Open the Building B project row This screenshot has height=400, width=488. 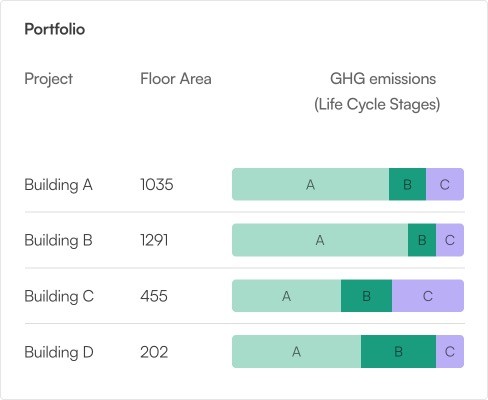point(244,240)
